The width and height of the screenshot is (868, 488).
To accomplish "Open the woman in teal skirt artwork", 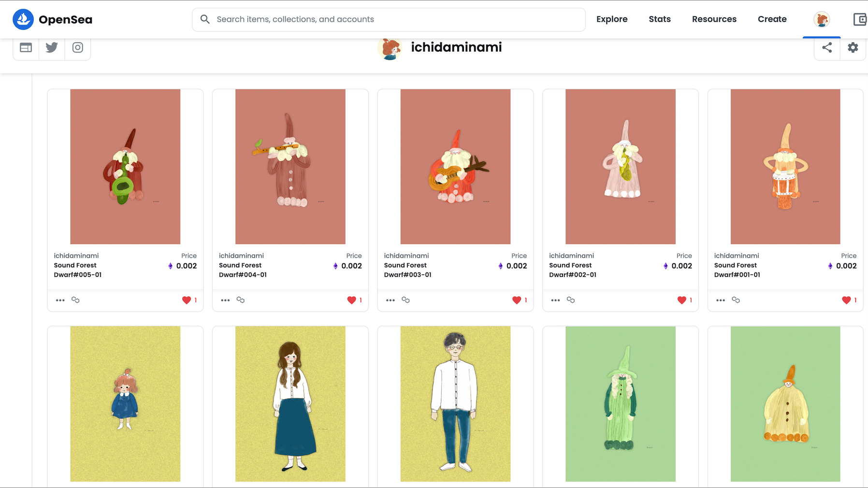I will [x=290, y=404].
